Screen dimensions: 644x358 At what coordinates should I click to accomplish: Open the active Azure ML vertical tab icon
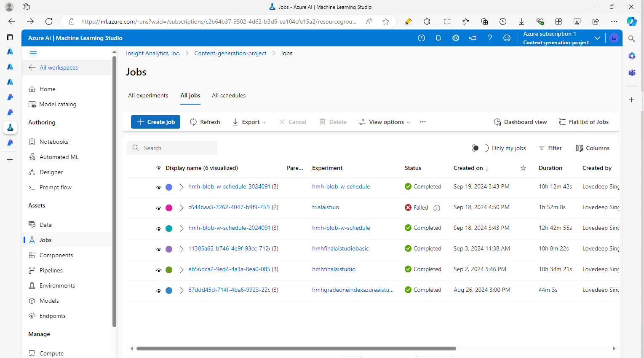(10, 127)
